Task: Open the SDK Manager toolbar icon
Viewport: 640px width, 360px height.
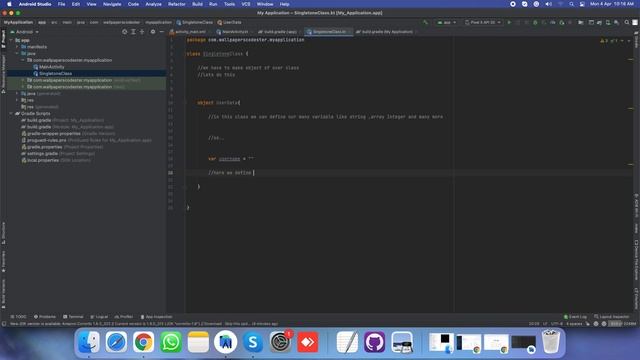Action: point(616,22)
